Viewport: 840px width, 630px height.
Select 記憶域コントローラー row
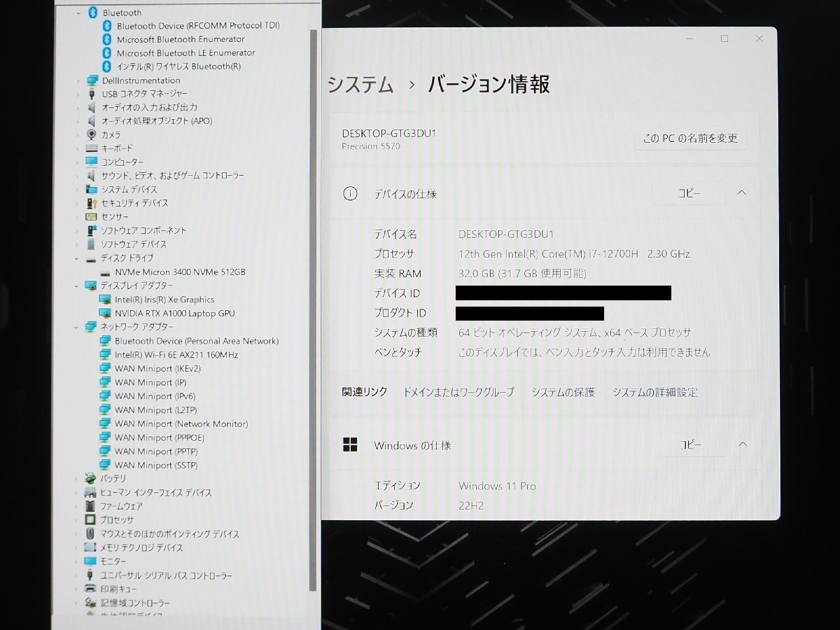(x=127, y=603)
